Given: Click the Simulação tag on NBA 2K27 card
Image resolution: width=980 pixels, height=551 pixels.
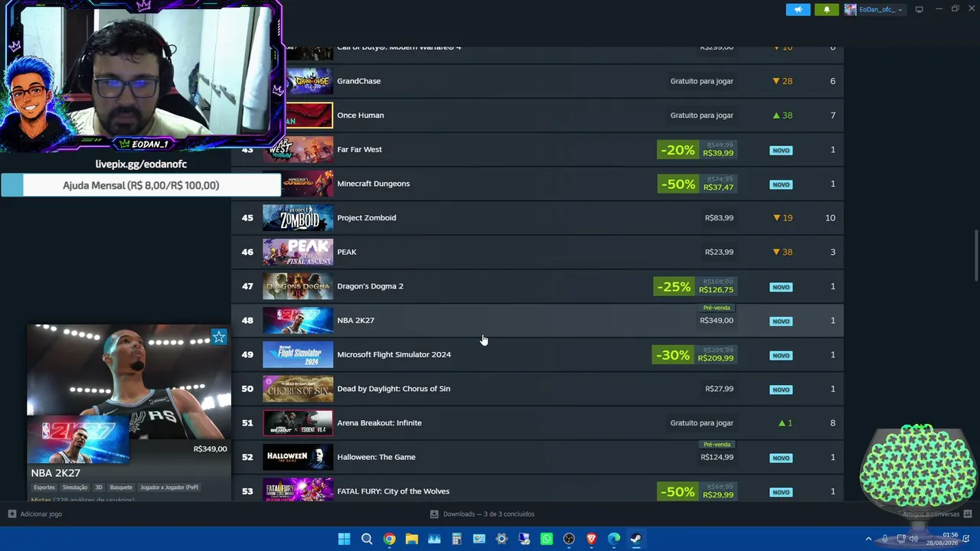Looking at the screenshot, I should pos(75,487).
